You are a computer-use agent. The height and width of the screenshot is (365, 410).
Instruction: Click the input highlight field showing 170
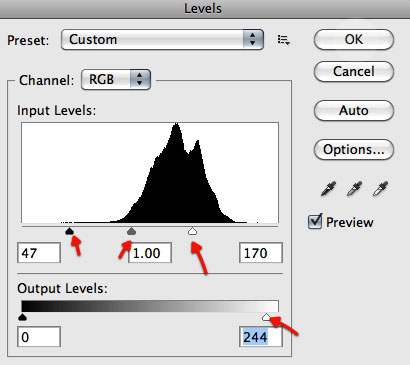pos(261,253)
